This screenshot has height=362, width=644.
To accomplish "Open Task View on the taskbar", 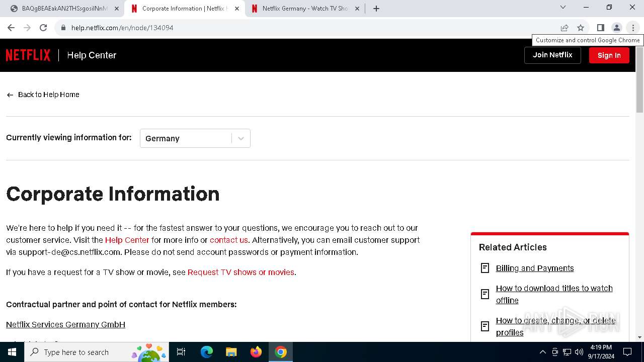I will [181, 352].
